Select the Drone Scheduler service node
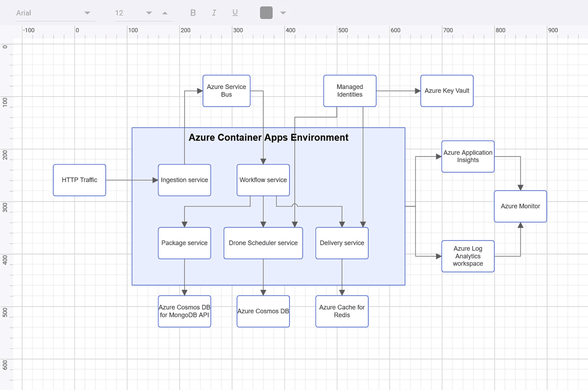The image size is (588, 390). 263,243
